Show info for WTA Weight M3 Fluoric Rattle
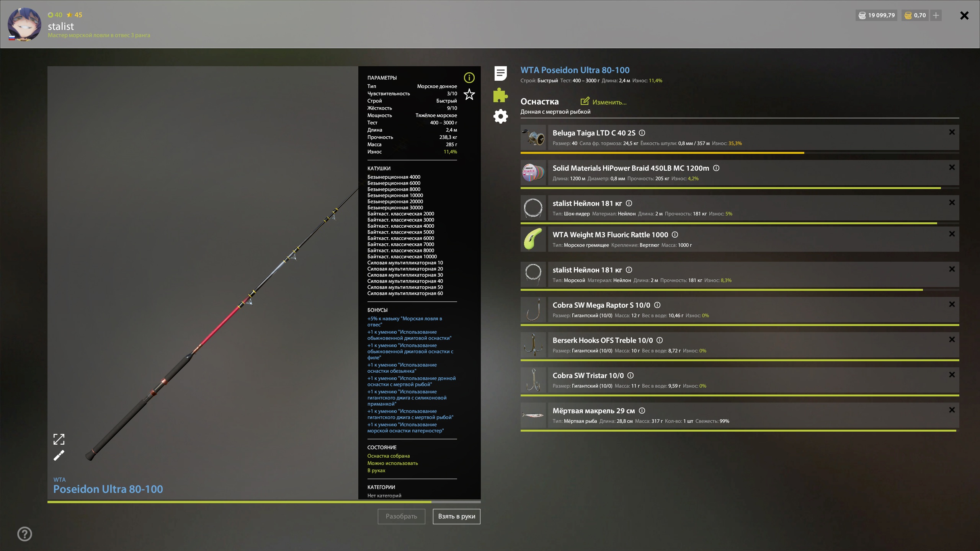Screen dimensions: 980x551 (675, 235)
